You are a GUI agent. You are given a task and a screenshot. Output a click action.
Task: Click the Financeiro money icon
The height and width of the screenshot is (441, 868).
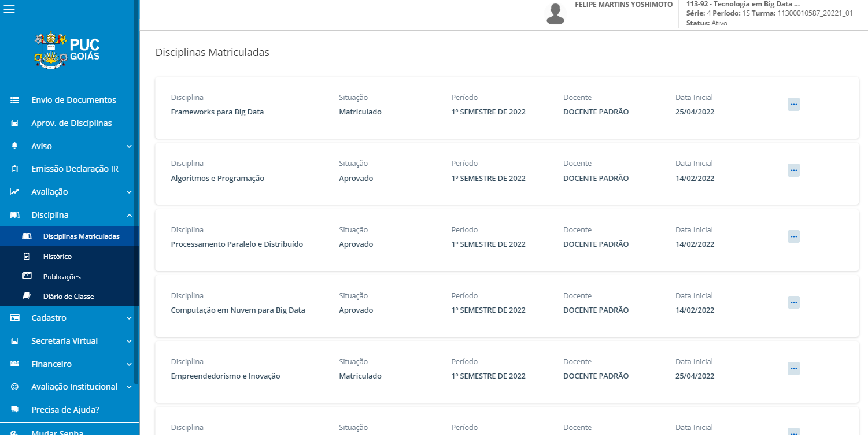[x=15, y=364]
